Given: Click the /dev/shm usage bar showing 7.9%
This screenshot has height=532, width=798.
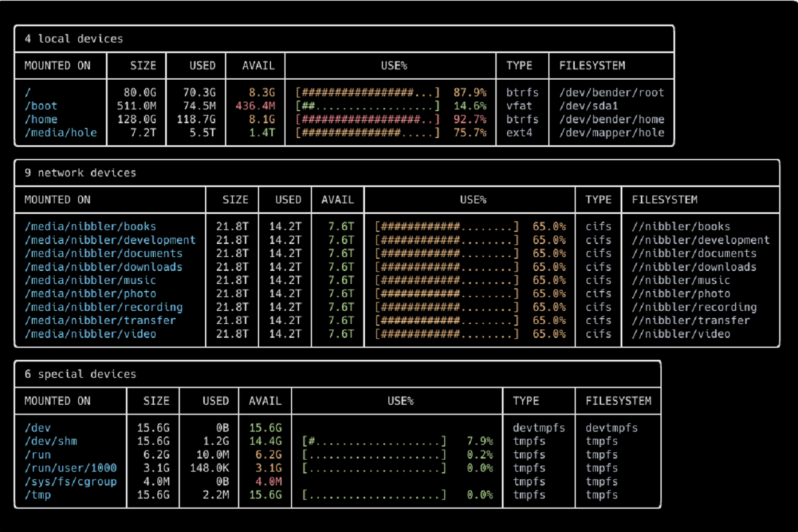Looking at the screenshot, I should click(x=374, y=441).
